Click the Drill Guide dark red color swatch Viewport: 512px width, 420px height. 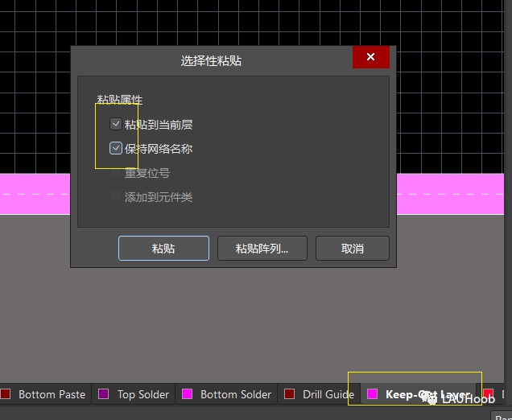289,394
